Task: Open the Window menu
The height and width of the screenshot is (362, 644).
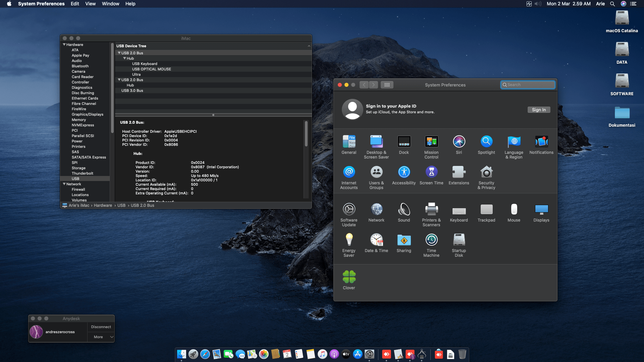Action: point(111,4)
